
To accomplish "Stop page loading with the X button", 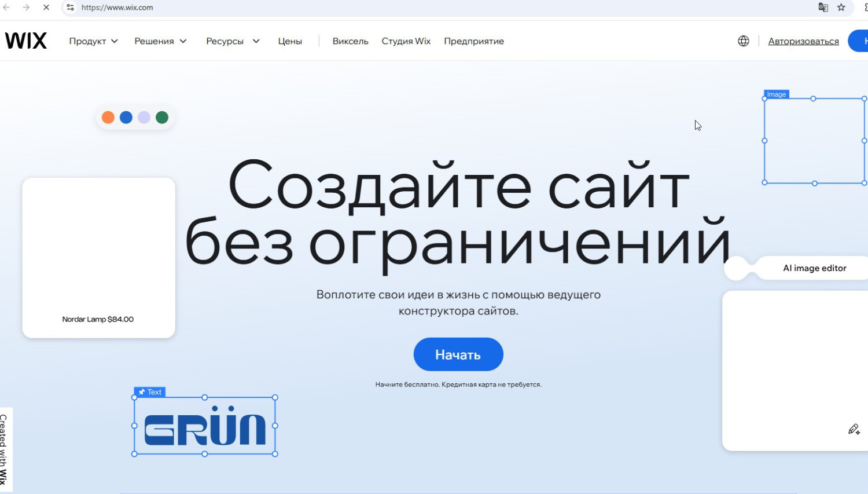I will [x=46, y=8].
